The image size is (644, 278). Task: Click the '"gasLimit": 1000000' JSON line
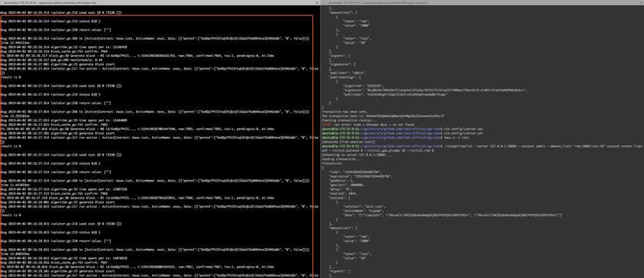click(x=346, y=185)
